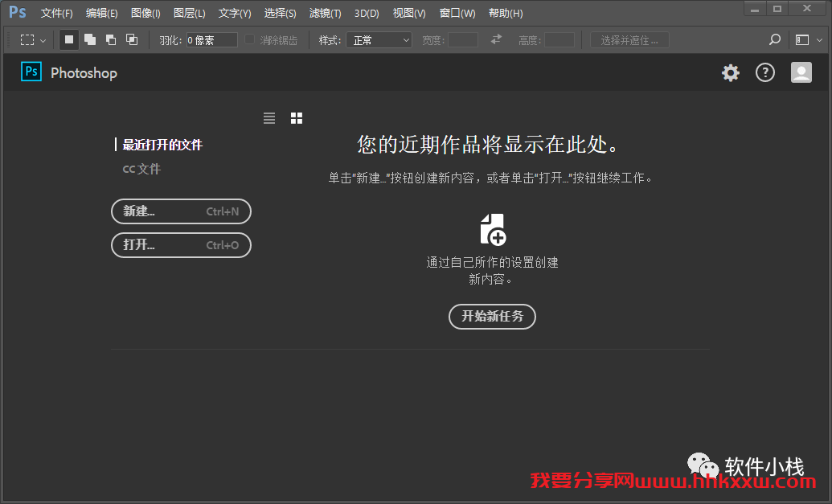This screenshot has width=832, height=504.
Task: Open the 视图(V) menu
Action: click(x=409, y=13)
